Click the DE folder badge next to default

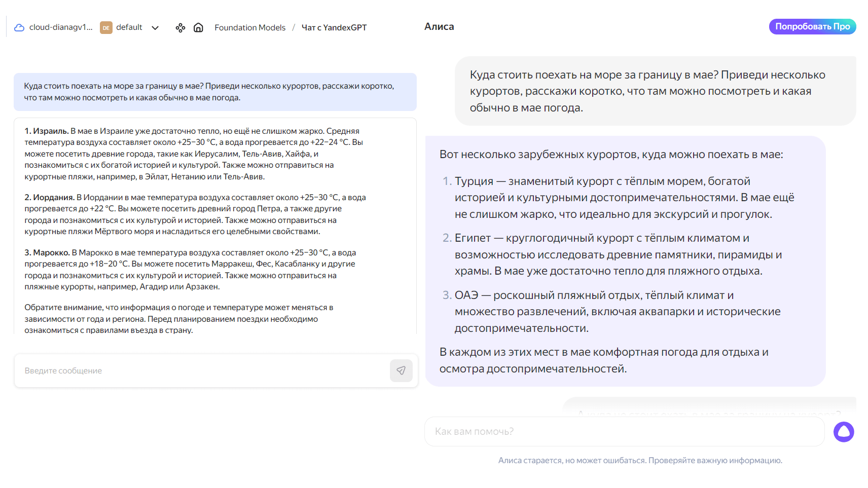click(105, 28)
